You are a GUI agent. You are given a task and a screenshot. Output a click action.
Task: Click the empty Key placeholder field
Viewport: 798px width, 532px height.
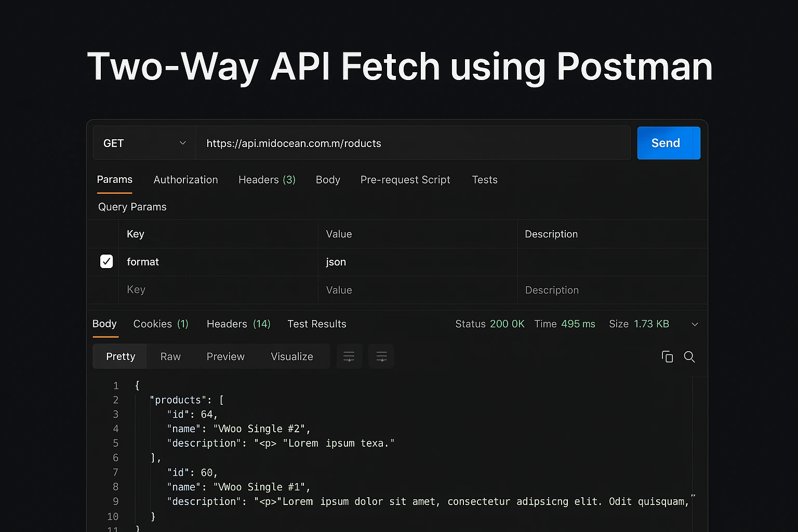pyautogui.click(x=218, y=290)
